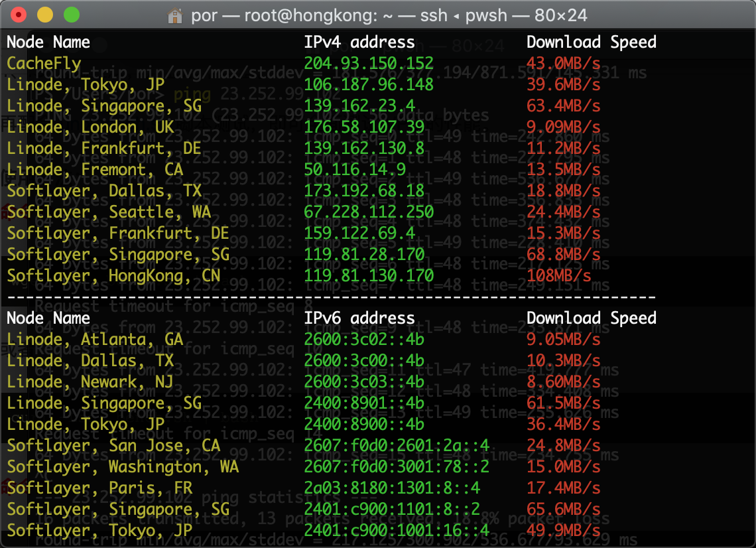Click the 36.4MB/s speed value

pyautogui.click(x=563, y=424)
